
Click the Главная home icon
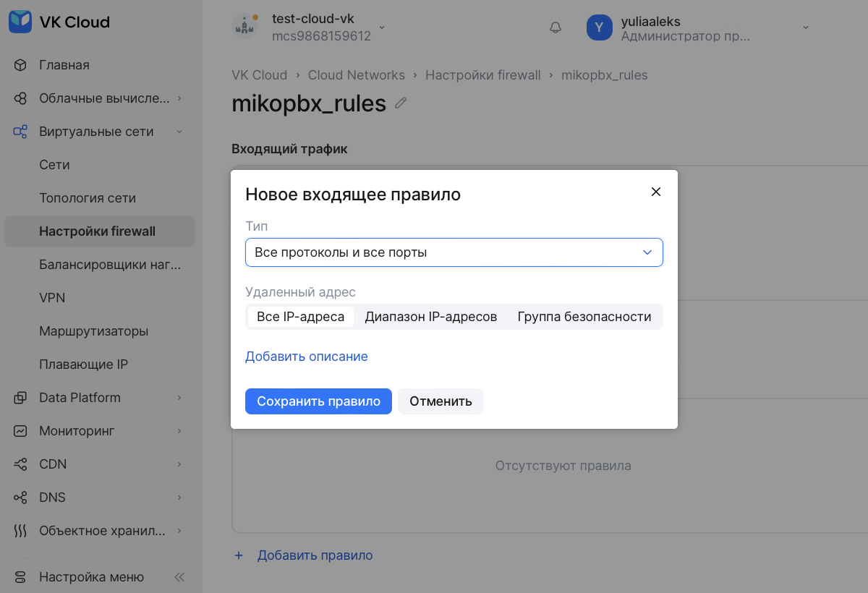(20, 65)
